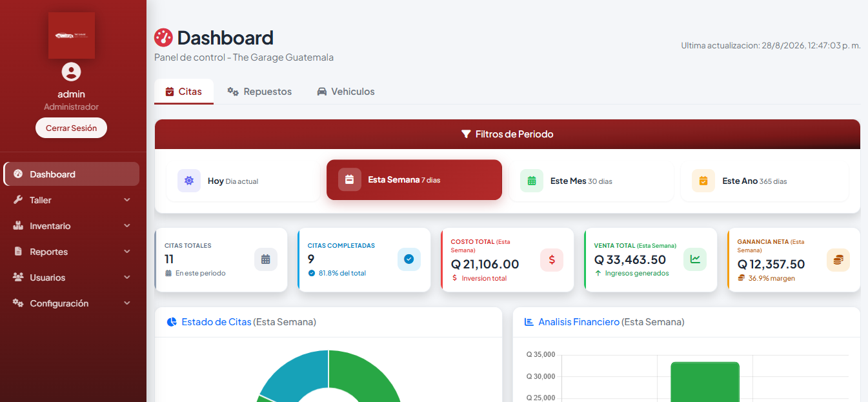This screenshot has width=868, height=402.
Task: Click the Filtros de Periodo header
Action: (x=507, y=134)
